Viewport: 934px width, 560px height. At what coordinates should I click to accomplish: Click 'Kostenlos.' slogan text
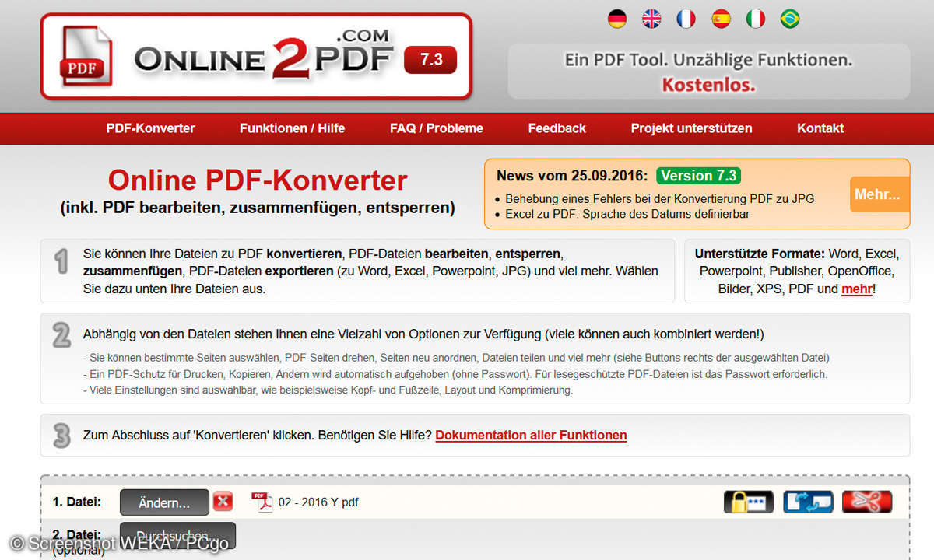pyautogui.click(x=708, y=84)
